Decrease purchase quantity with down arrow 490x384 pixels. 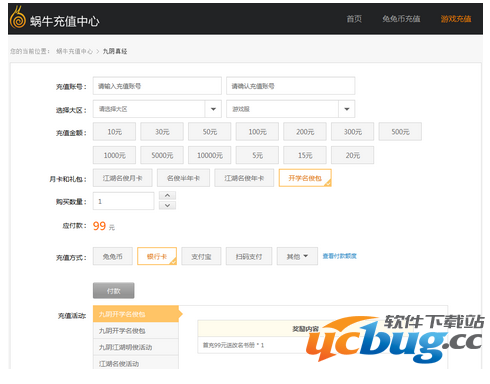pos(167,205)
